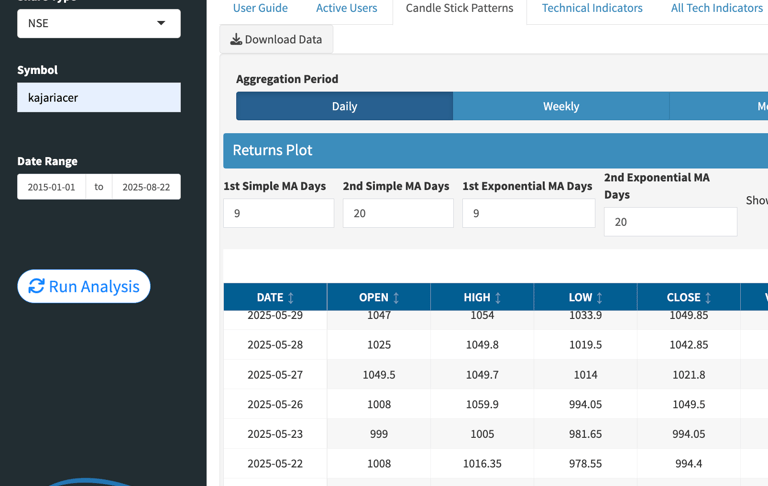Open the Active Users tab
Image resolution: width=768 pixels, height=486 pixels.
(x=346, y=8)
